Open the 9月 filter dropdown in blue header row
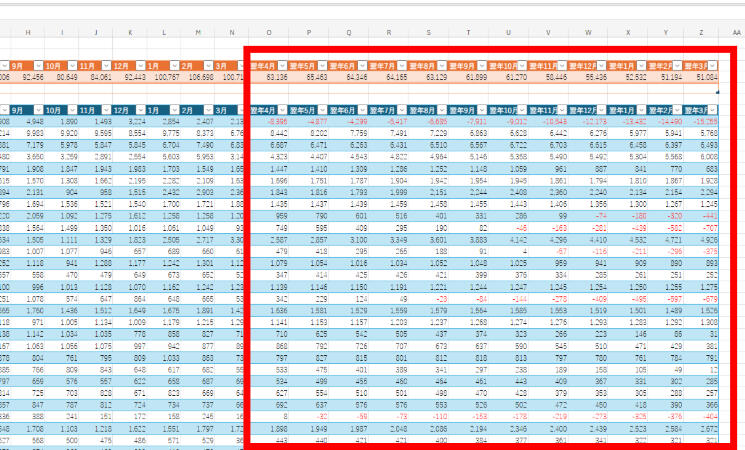 [38, 110]
